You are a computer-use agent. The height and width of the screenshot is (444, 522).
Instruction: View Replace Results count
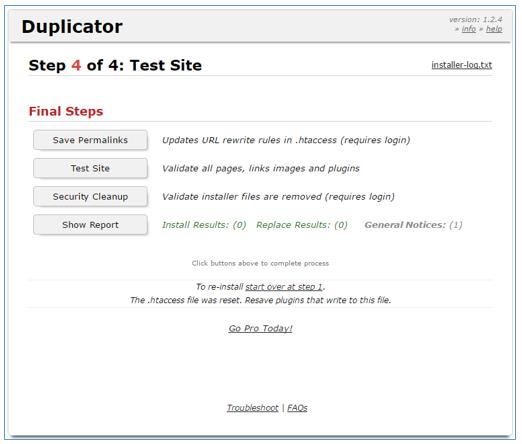pos(302,225)
